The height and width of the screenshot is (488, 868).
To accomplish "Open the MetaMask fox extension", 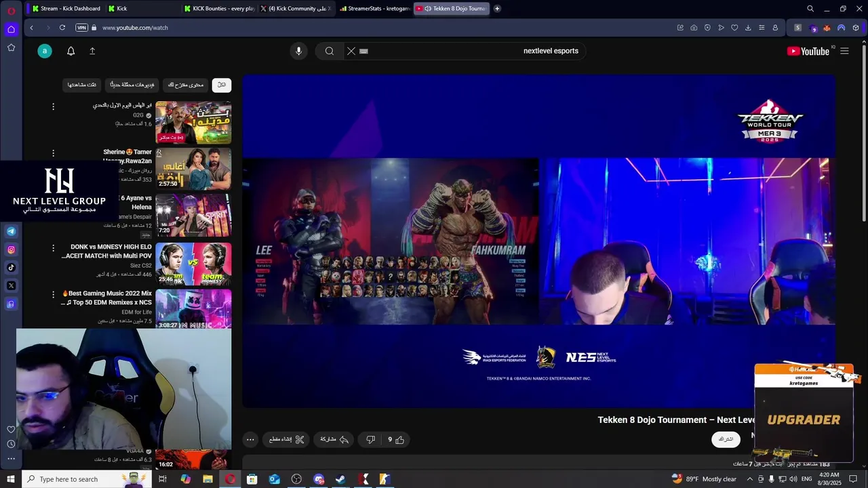I will click(827, 28).
